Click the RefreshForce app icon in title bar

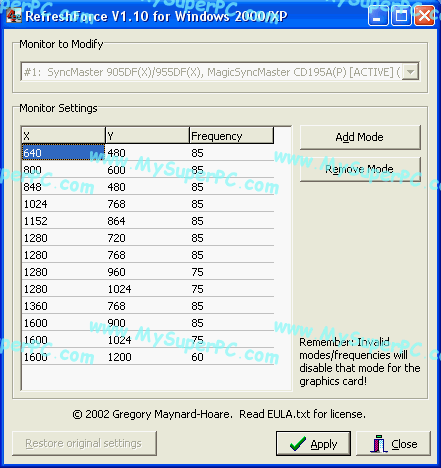coord(14,15)
